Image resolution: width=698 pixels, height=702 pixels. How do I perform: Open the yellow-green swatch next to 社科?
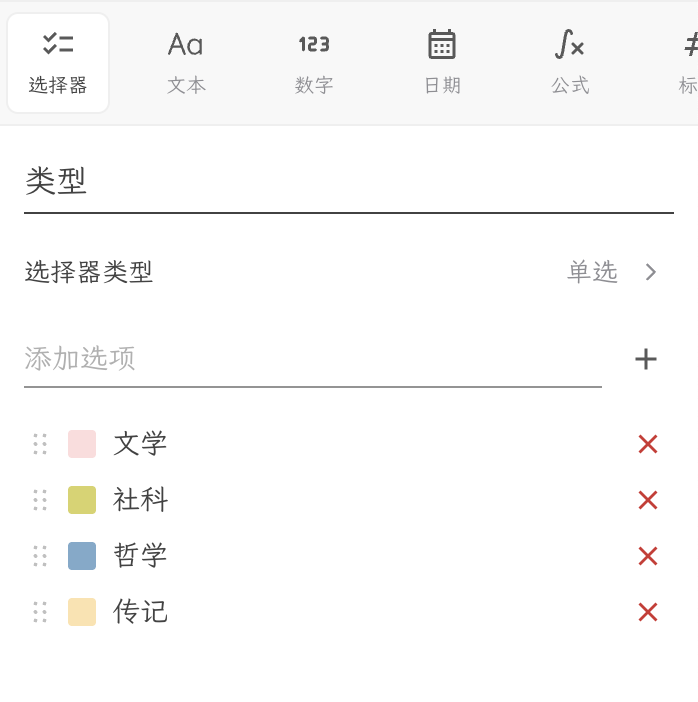click(82, 500)
